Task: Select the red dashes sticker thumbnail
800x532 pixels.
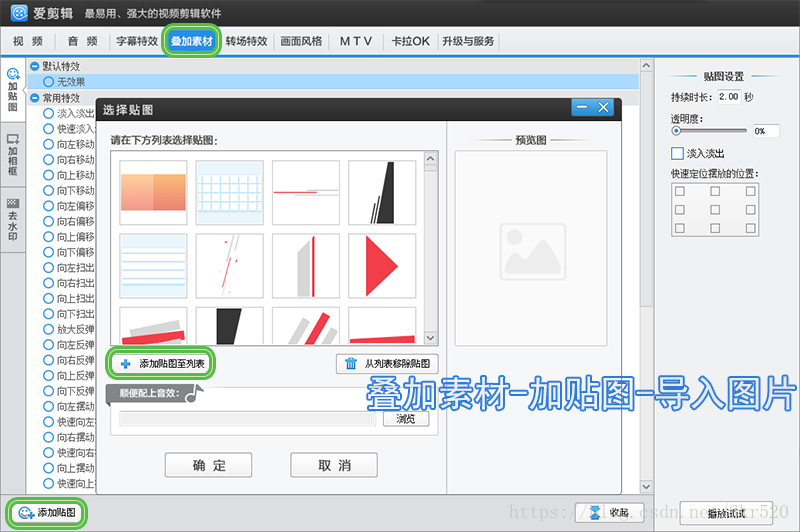Action: [230, 266]
